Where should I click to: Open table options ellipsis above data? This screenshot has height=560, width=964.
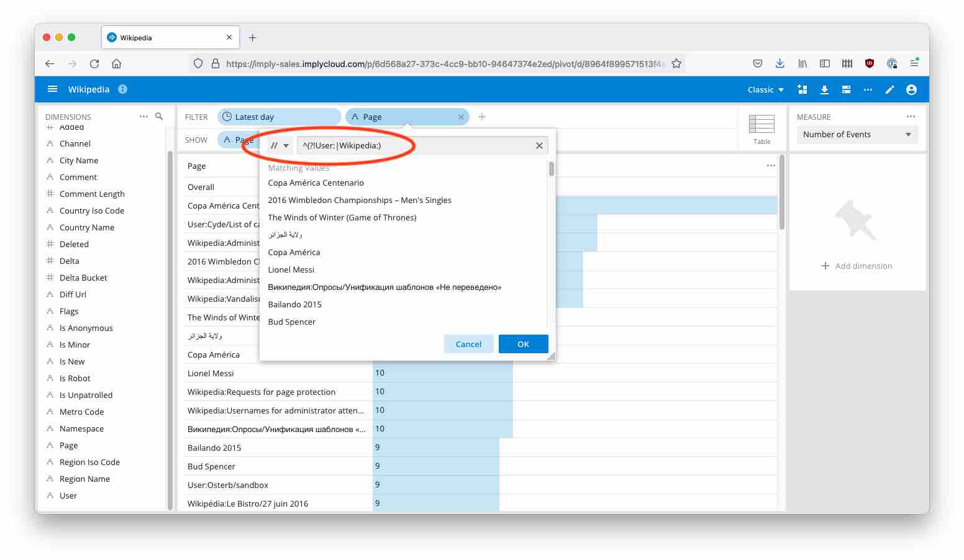click(771, 165)
